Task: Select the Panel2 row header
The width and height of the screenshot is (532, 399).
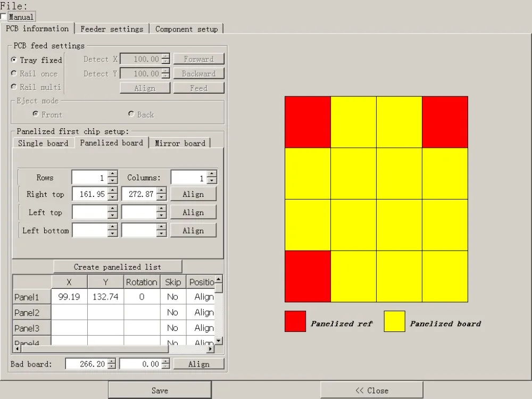Action: pos(32,312)
